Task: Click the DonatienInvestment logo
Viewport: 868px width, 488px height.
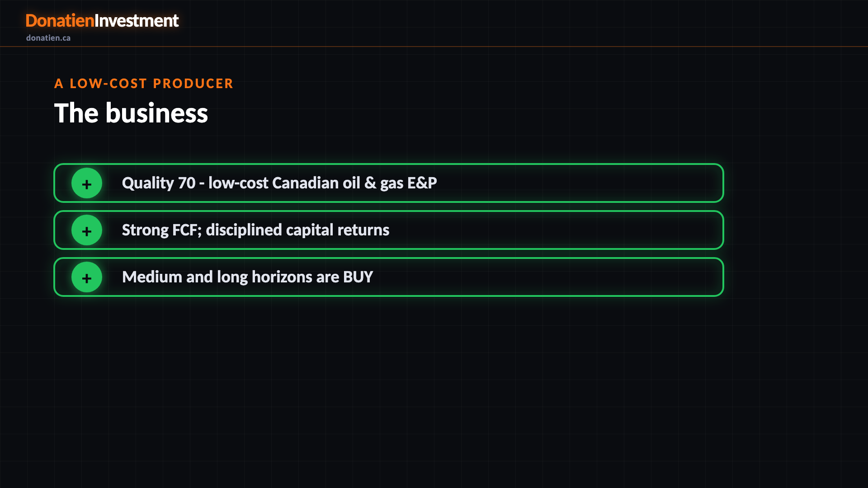Action: 102,21
